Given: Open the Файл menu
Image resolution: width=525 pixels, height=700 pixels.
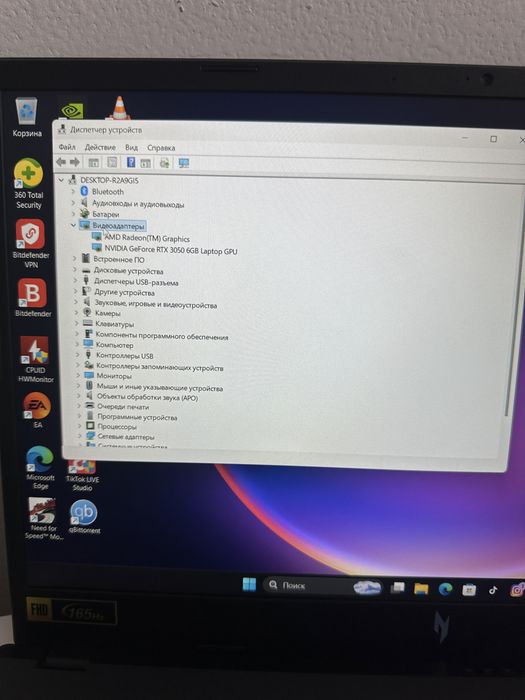Looking at the screenshot, I should coord(67,146).
